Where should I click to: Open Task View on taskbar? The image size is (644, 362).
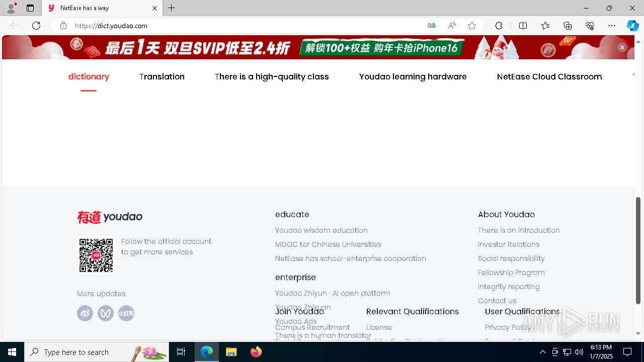click(181, 352)
